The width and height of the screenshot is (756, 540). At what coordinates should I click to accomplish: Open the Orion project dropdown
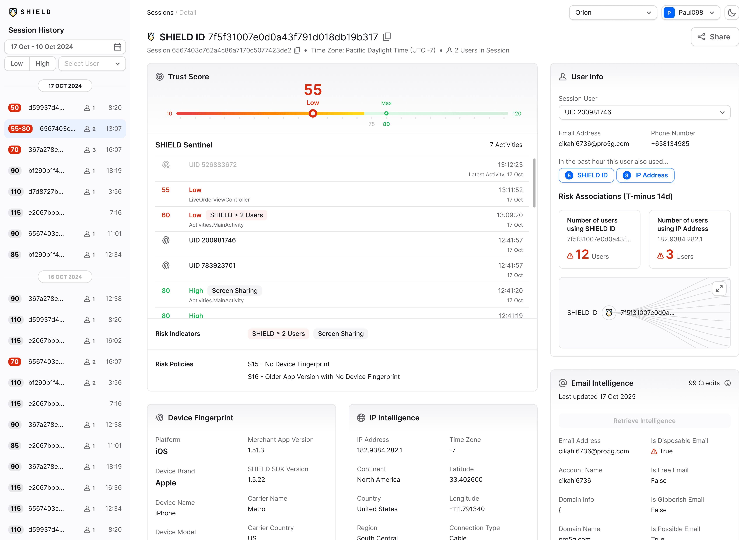613,13
